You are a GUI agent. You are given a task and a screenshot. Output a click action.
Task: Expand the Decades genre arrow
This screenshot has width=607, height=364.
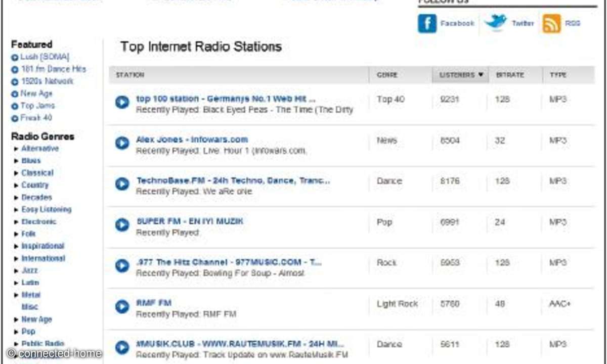[x=17, y=198]
